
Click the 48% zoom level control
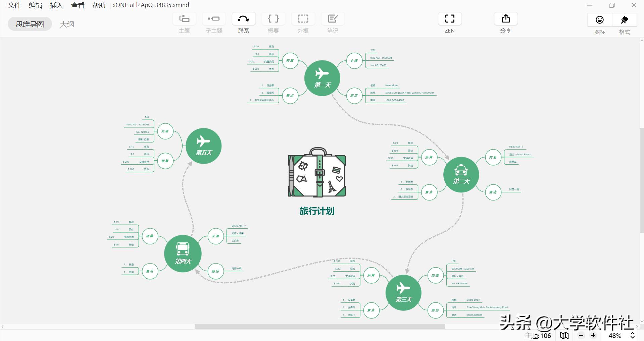tap(614, 335)
